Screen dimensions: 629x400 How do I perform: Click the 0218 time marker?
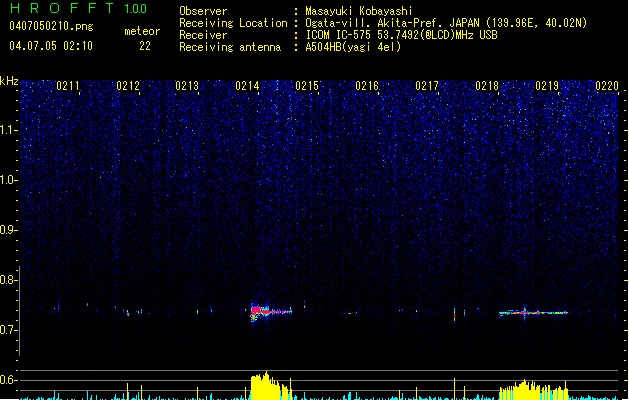[487, 86]
